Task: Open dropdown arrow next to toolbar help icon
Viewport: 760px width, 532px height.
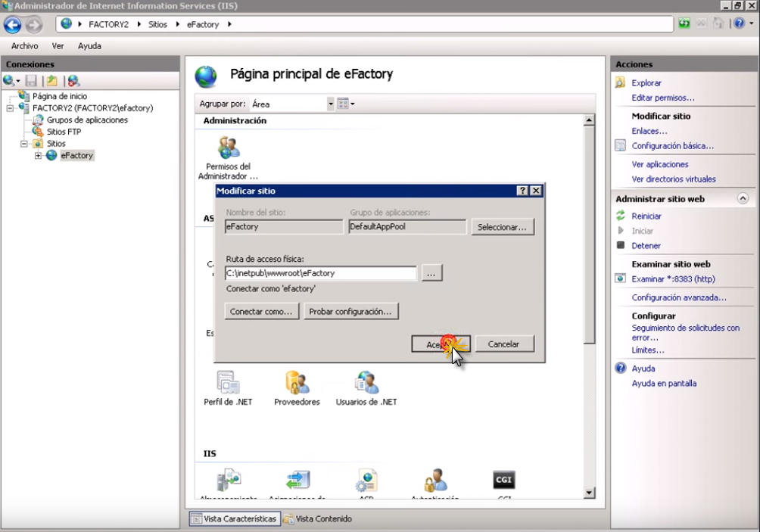Action: point(751,23)
